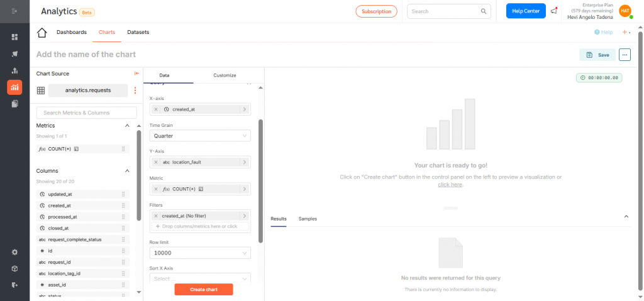Click the Create chart button

coord(203,290)
